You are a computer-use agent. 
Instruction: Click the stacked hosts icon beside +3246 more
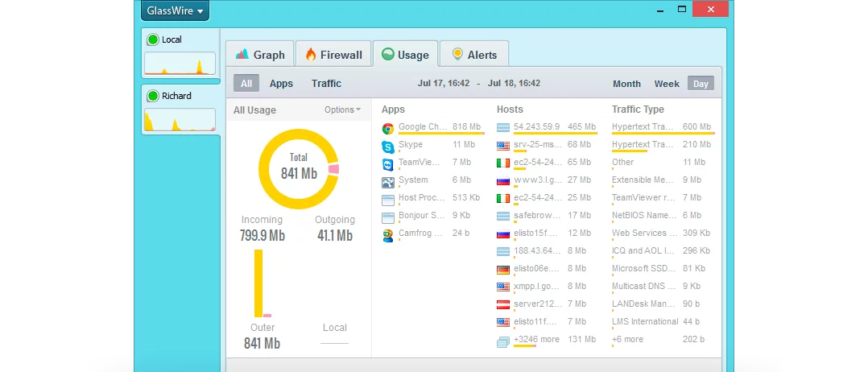[503, 341]
